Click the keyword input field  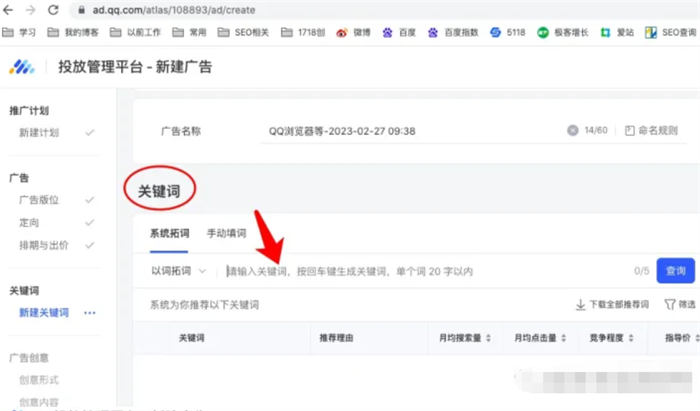click(x=420, y=271)
